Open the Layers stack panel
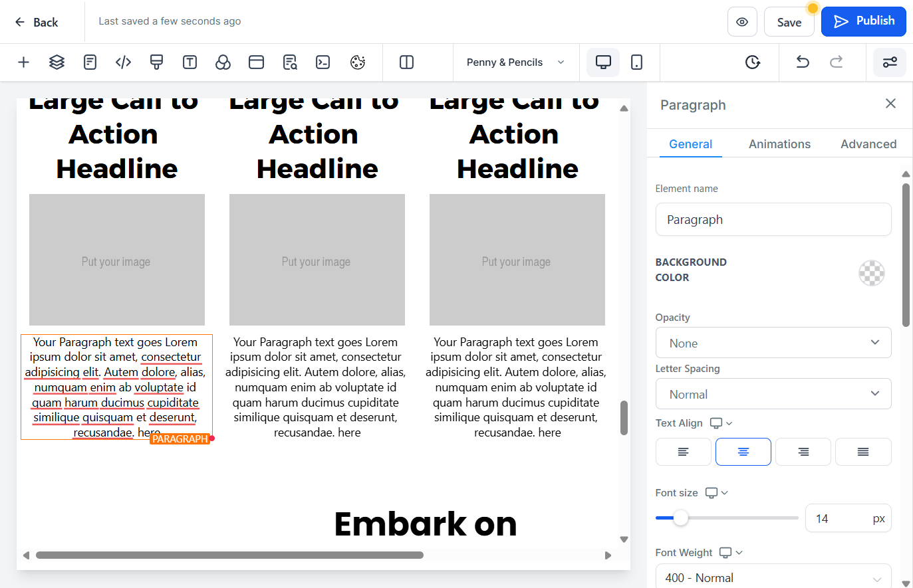 (57, 62)
